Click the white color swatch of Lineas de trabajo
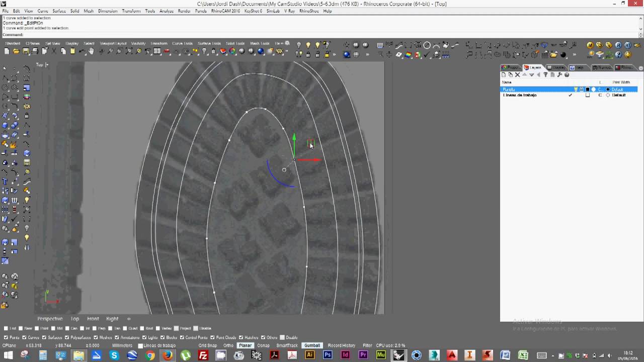 point(588,95)
